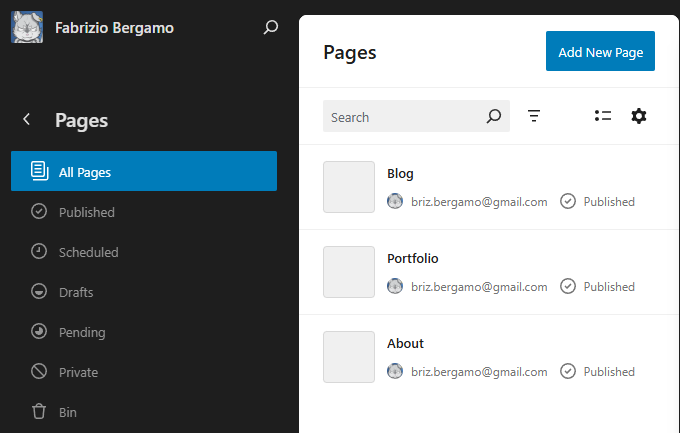
Task: Click into the Search pages field
Action: (x=416, y=116)
